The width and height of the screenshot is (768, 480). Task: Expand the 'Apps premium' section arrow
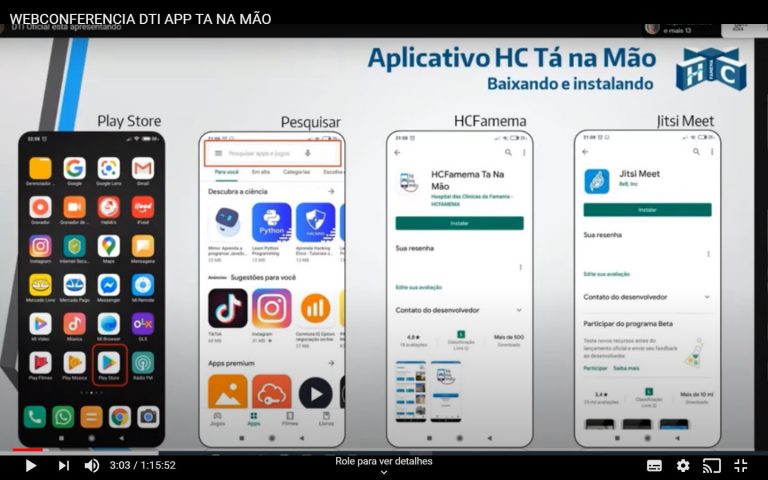coord(331,363)
